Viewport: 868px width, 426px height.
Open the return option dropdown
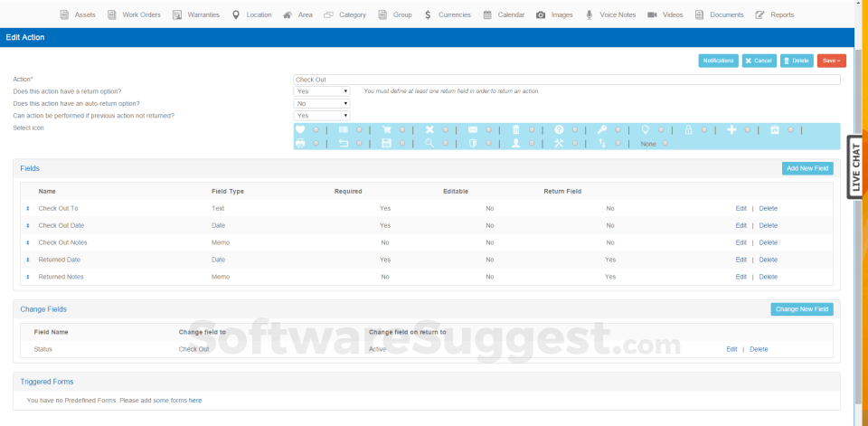(322, 91)
